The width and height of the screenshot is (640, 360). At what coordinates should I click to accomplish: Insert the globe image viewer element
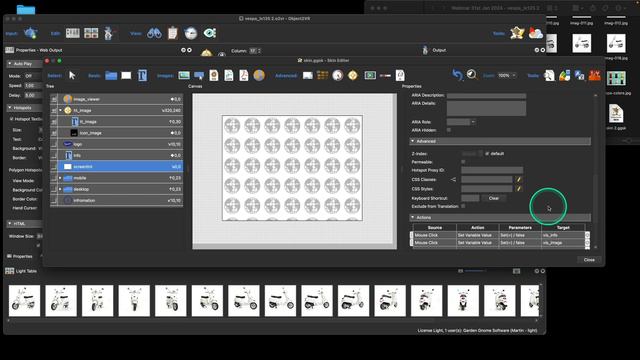(x=259, y=76)
